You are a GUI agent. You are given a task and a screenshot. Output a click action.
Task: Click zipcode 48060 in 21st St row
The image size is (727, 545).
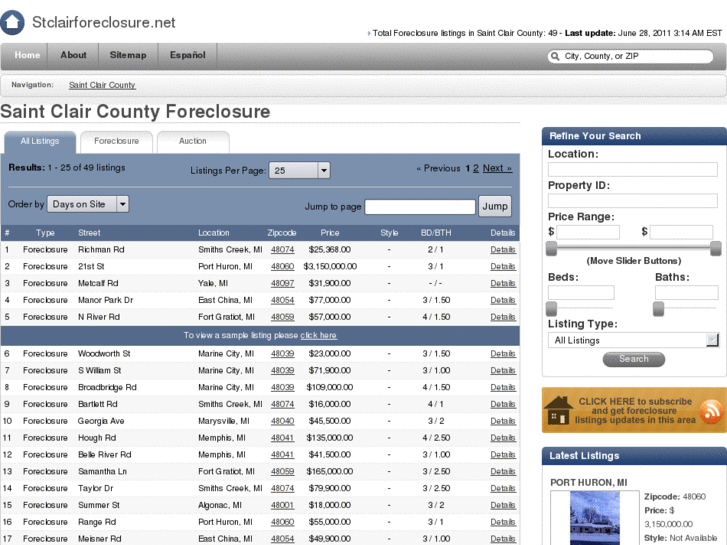point(283,266)
